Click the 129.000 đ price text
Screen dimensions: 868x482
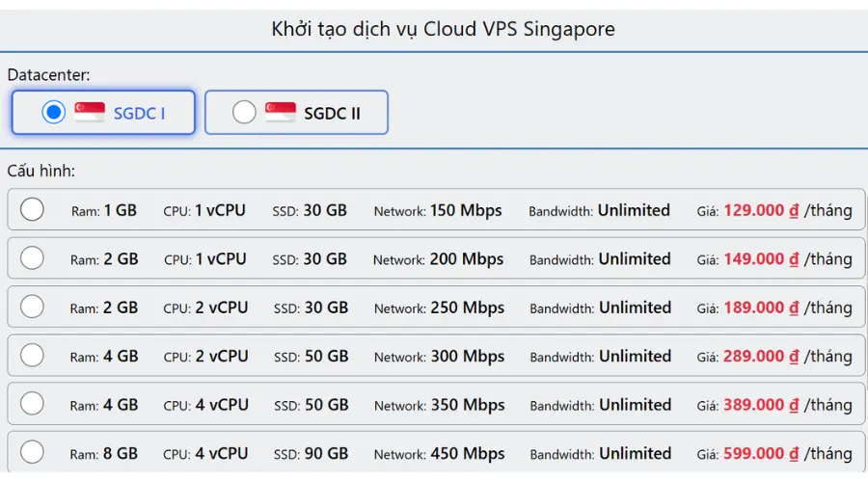coord(760,210)
